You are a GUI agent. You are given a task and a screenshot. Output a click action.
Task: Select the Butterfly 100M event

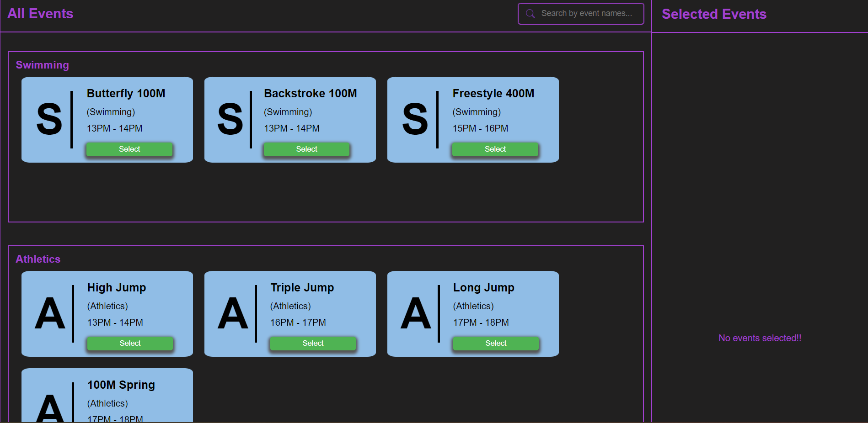129,149
